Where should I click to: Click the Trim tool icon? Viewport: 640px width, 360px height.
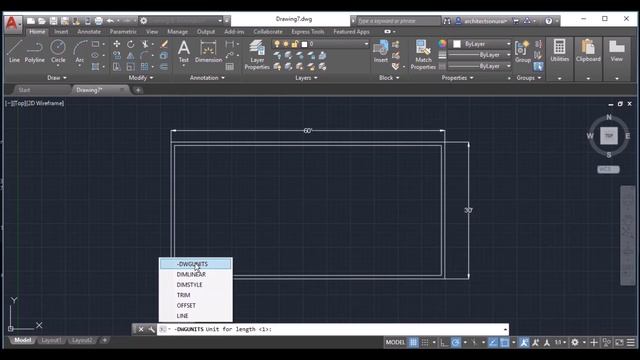pyautogui.click(x=144, y=44)
